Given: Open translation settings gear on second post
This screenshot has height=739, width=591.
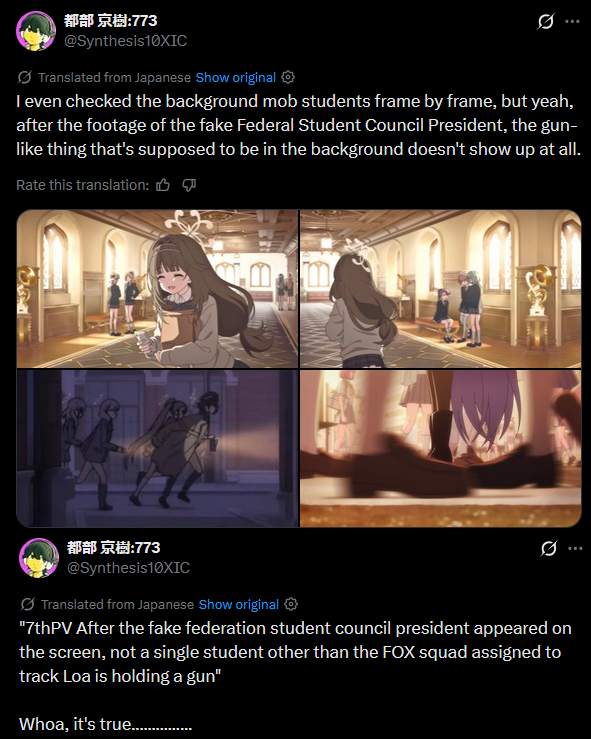Looking at the screenshot, I should pos(291,604).
